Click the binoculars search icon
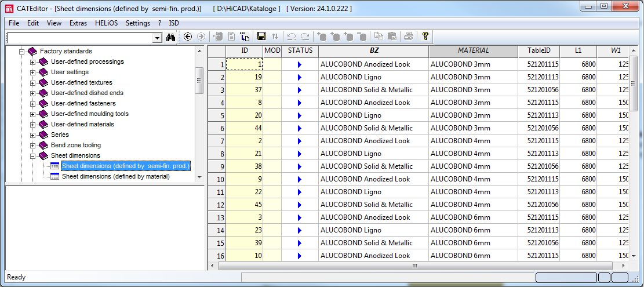644x287 pixels. pos(171,37)
